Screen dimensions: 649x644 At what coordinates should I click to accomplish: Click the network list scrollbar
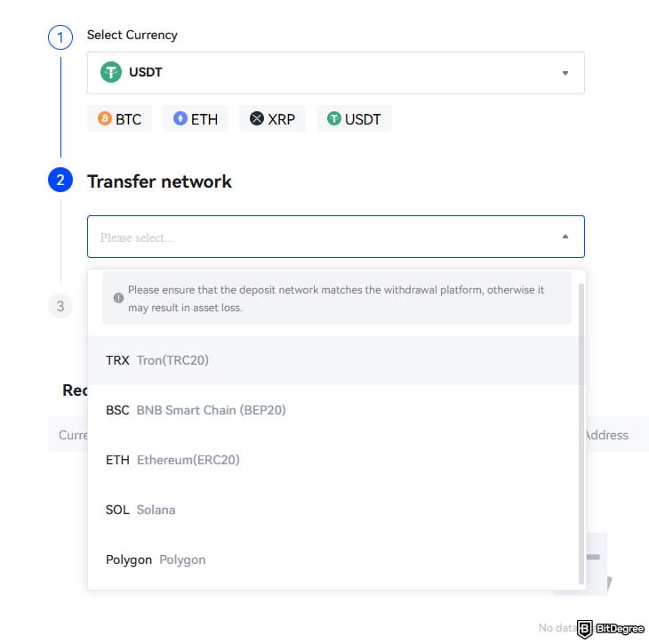pos(581,433)
